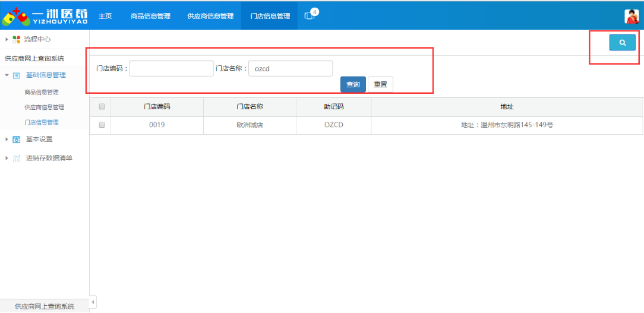Expand the 流程中心 tree arrow
Viewport: 644px width, 313px height.
coord(7,39)
